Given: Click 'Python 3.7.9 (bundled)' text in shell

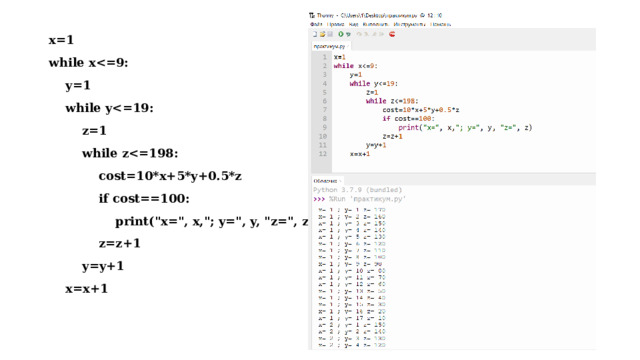Looking at the screenshot, I should tap(358, 190).
